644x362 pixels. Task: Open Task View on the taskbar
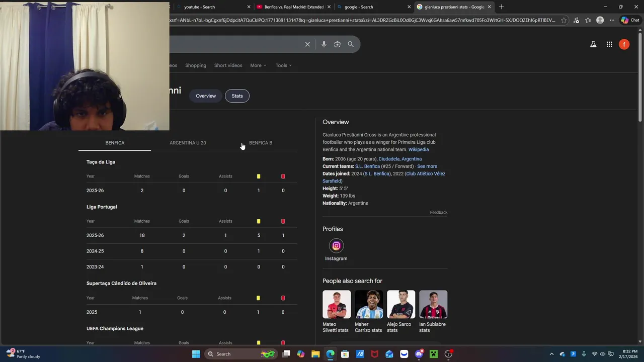click(x=286, y=354)
